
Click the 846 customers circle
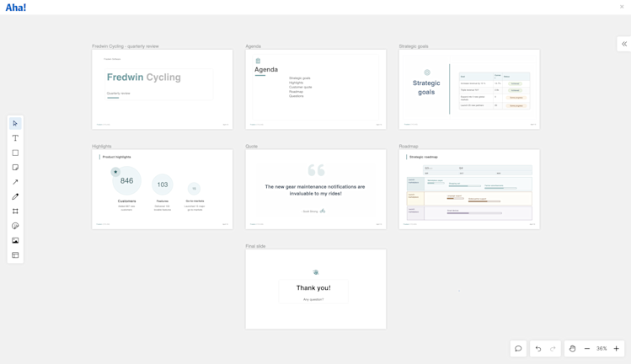(126, 181)
